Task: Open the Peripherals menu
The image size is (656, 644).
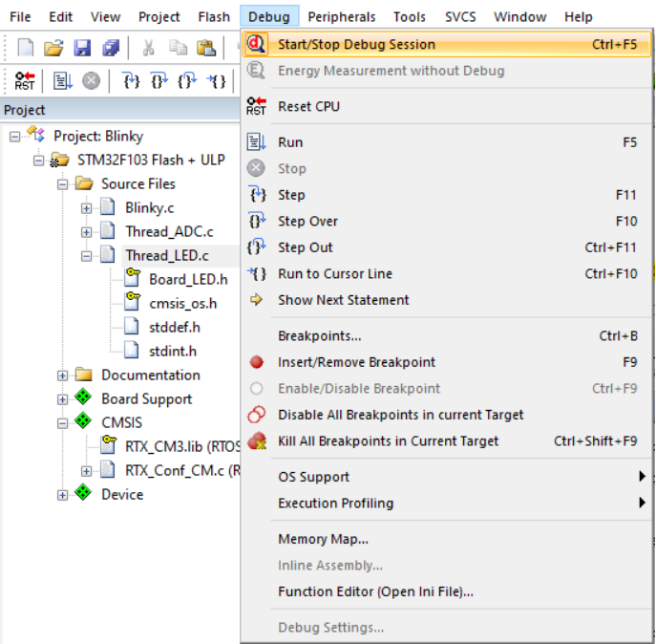Action: tap(341, 16)
